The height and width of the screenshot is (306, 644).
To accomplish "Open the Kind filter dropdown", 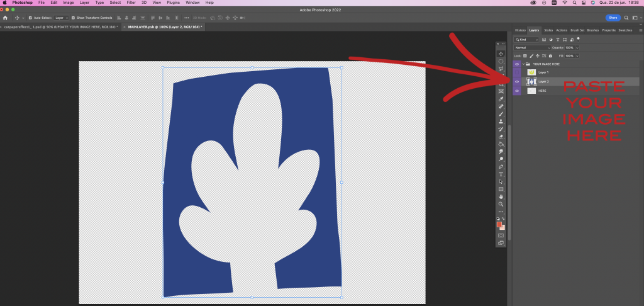I will [526, 40].
